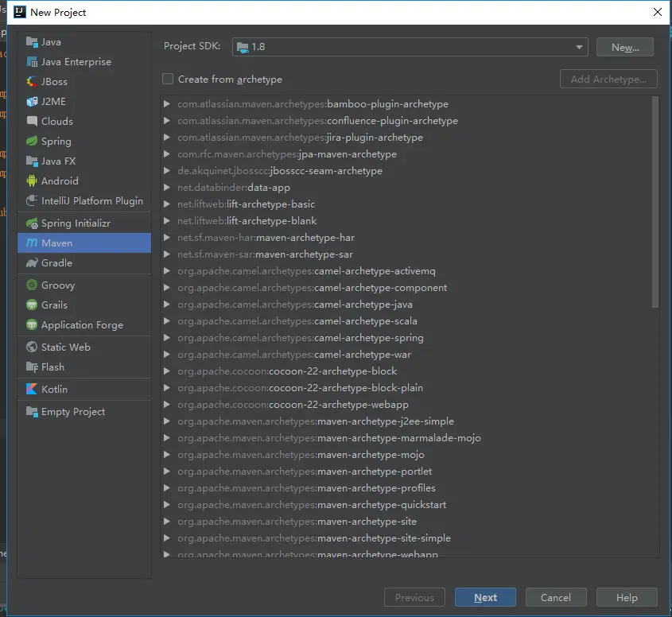Select camel-archetype-java row
Viewport: 672px width, 617px height.
tap(406, 305)
